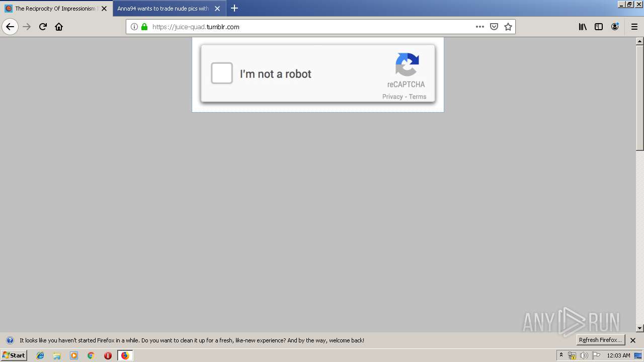Screen dimensions: 644x362
Task: Show hidden system tray icons
Action: (x=561, y=355)
